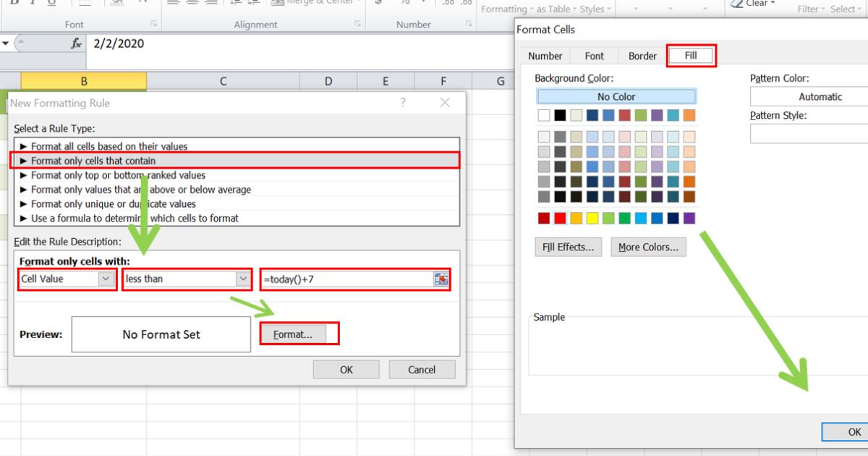Switch to the Border tab
Image resolution: width=868 pixels, height=456 pixels.
tap(641, 55)
